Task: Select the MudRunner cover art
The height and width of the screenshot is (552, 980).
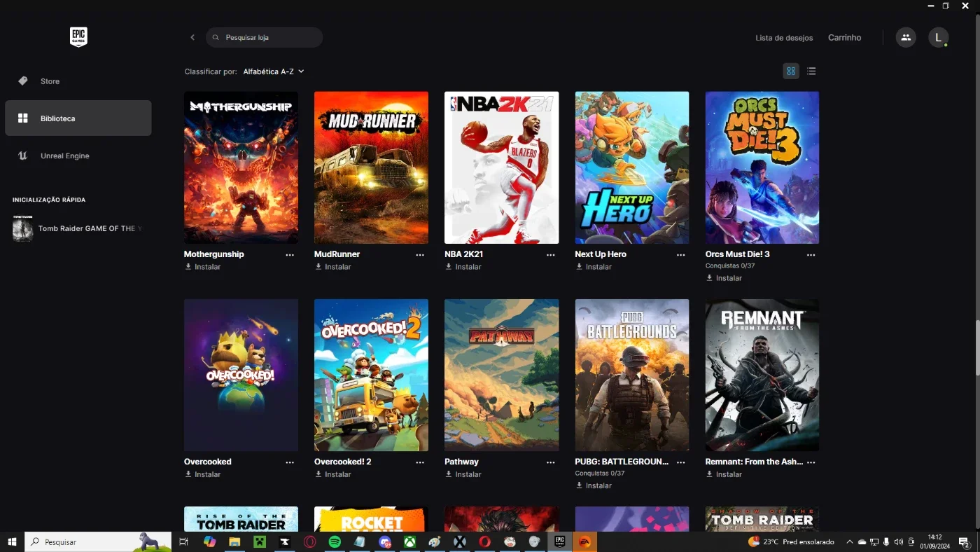Action: coord(371,167)
